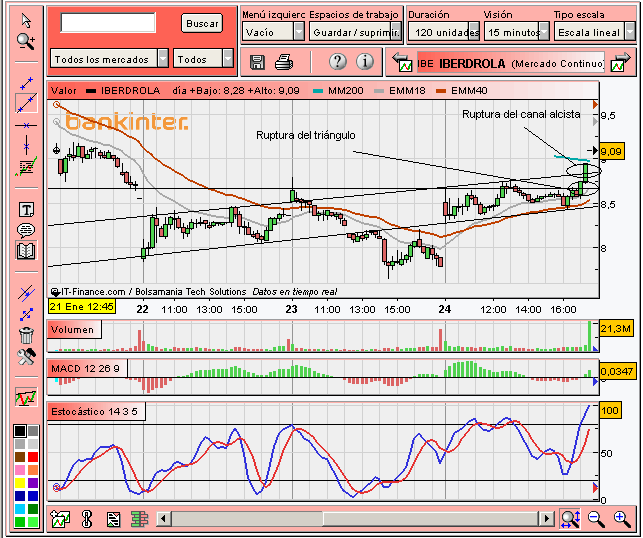Go to next security with right arrow
The width and height of the screenshot is (643, 538).
[620, 62]
